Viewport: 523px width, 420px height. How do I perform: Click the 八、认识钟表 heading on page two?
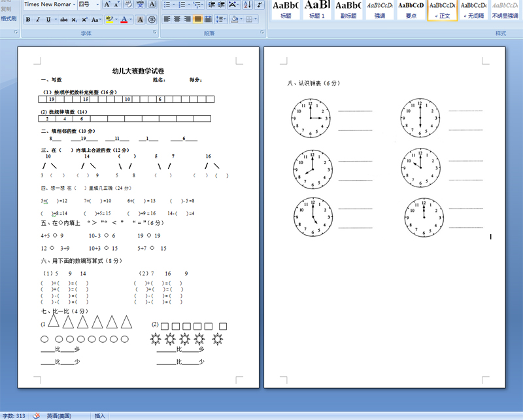[314, 83]
